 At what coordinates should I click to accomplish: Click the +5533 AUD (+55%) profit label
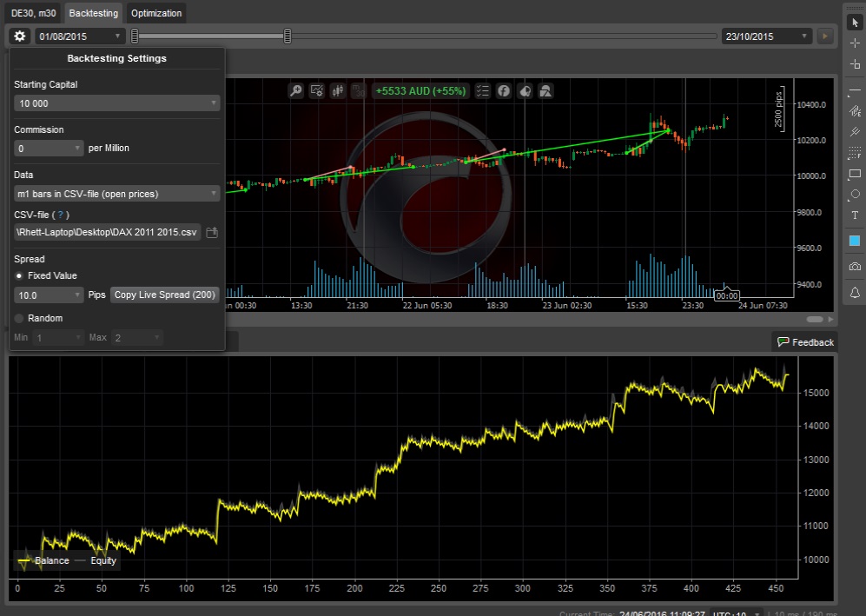click(x=421, y=90)
